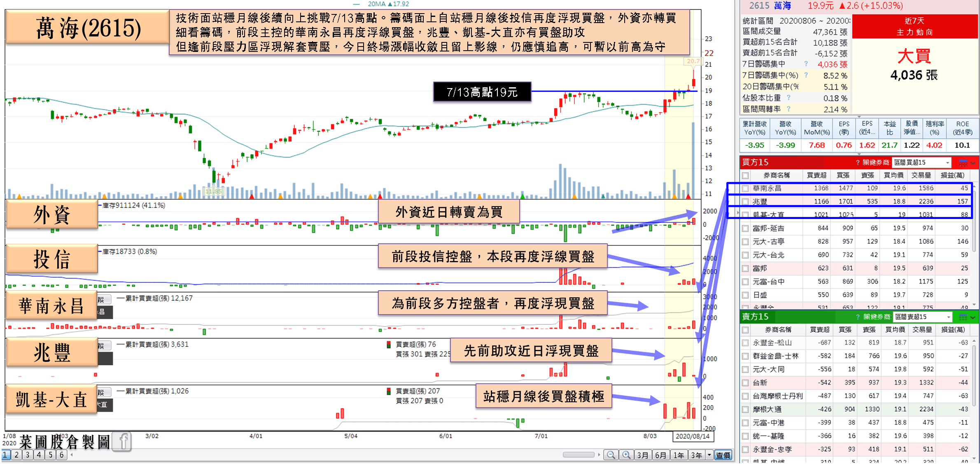Click the horizontal chart scroll slider
Viewport: 980px width, 464px height.
[x=579, y=455]
